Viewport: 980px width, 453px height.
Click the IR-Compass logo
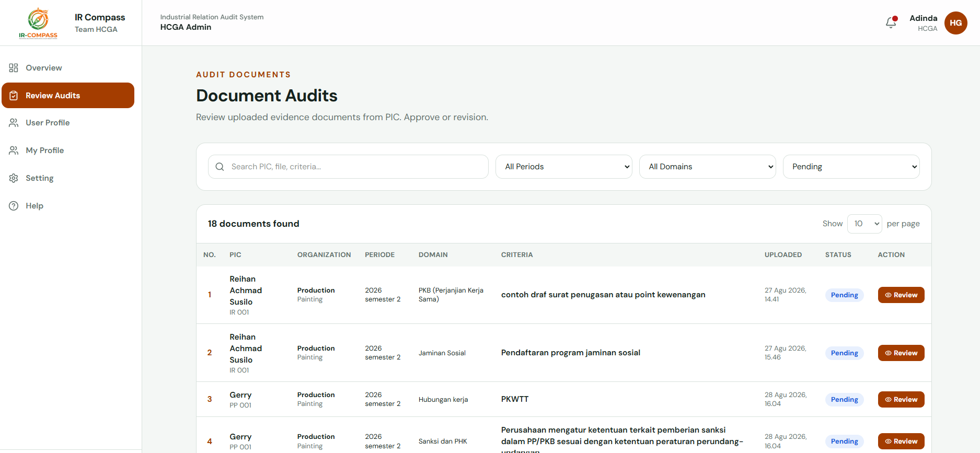coord(38,23)
